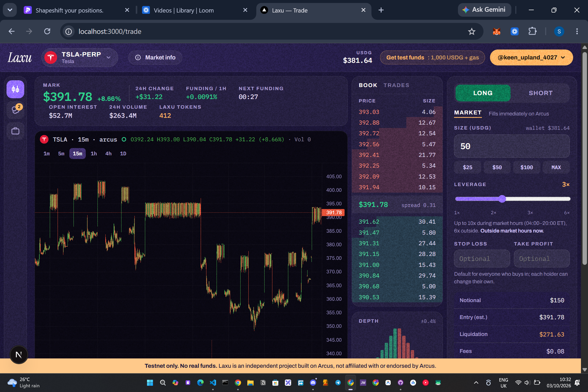Focus the Size (USDG) input field
The width and height of the screenshot is (588, 392).
tap(512, 146)
